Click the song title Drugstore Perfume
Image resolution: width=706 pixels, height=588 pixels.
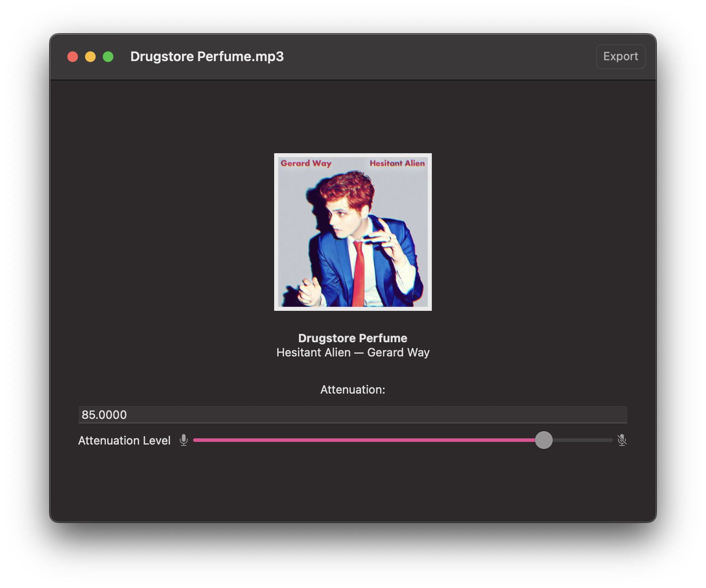tap(353, 338)
